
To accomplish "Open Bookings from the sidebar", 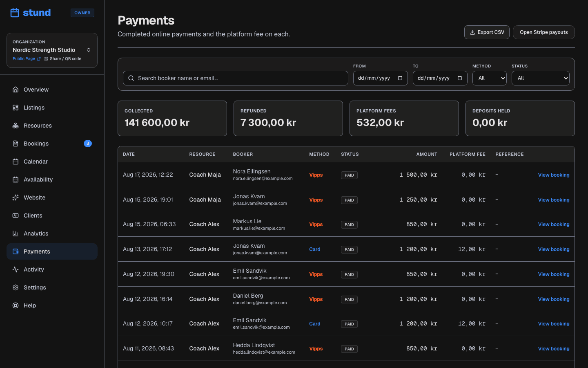I will coord(52,144).
